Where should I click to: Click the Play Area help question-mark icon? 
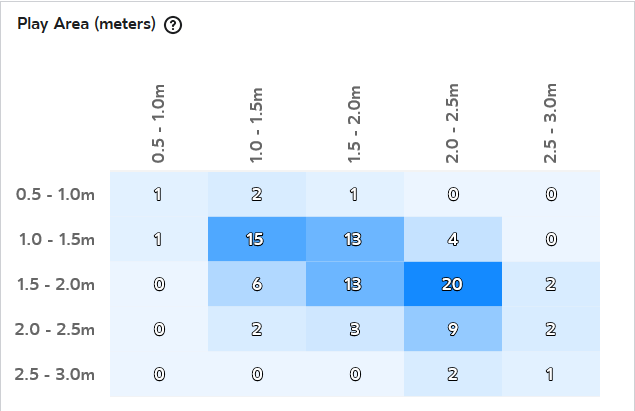[x=173, y=25]
